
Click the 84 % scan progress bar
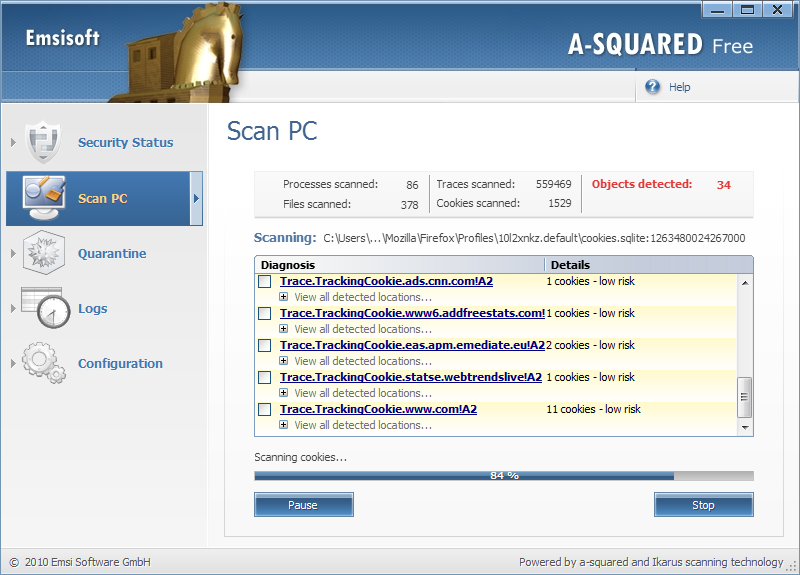tap(504, 476)
